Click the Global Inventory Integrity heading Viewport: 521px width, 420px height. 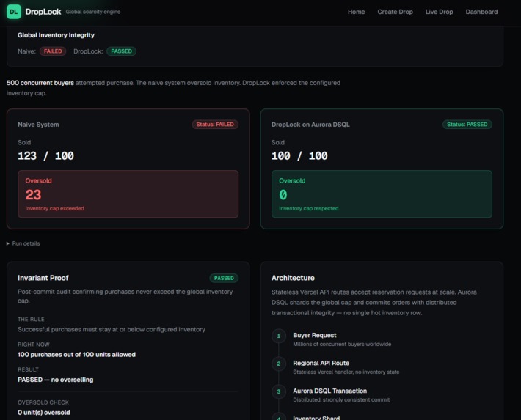[56, 35]
